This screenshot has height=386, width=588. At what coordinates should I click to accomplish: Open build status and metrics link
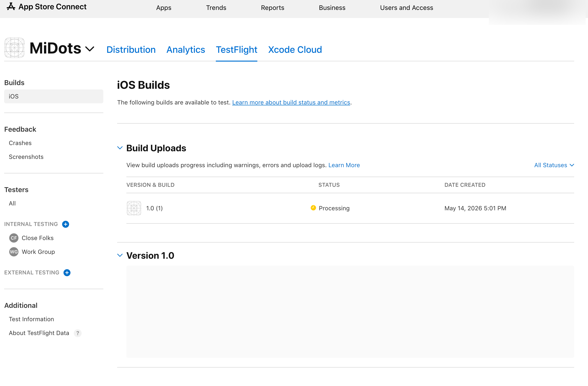[x=291, y=102]
